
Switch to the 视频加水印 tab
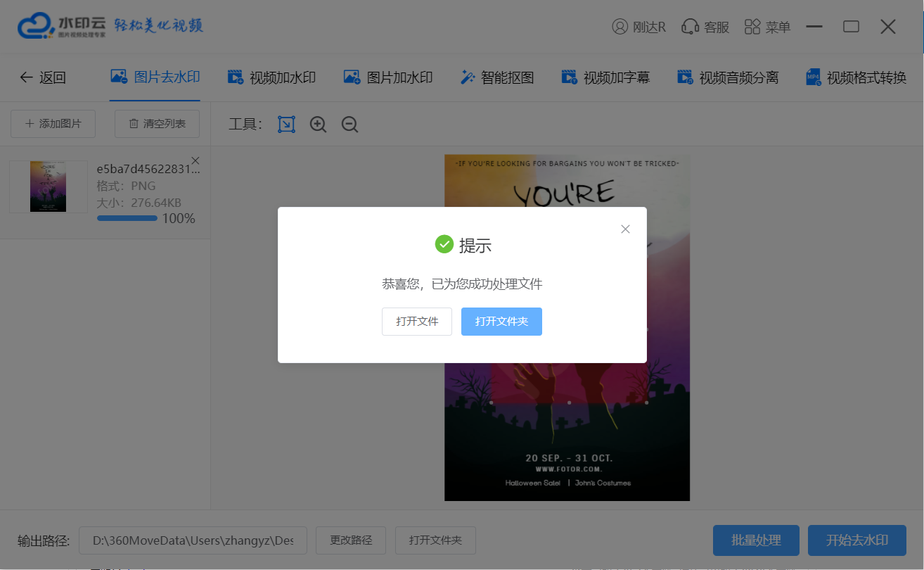tap(271, 77)
